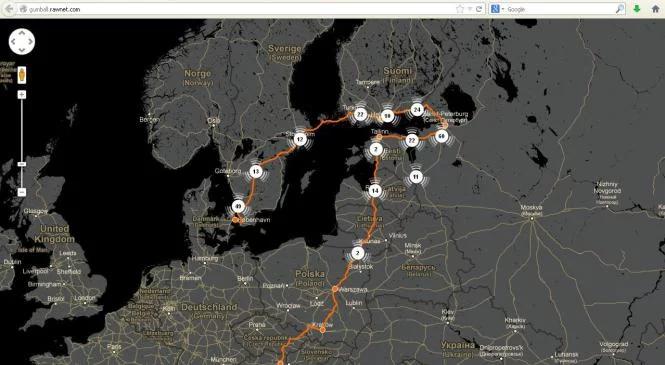Viewport: 665px width, 365px height.
Task: Open the cluster marker 24 near Saint Petersburg
Action: click(417, 110)
